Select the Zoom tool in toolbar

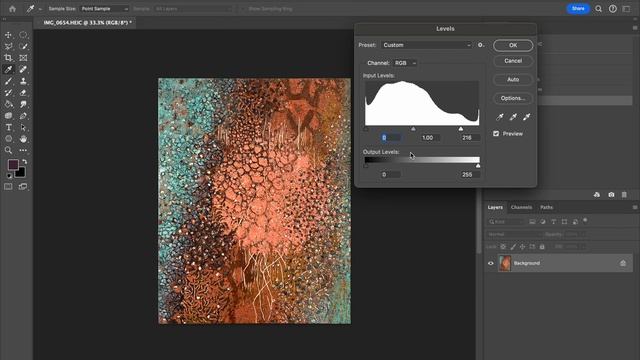[8, 150]
